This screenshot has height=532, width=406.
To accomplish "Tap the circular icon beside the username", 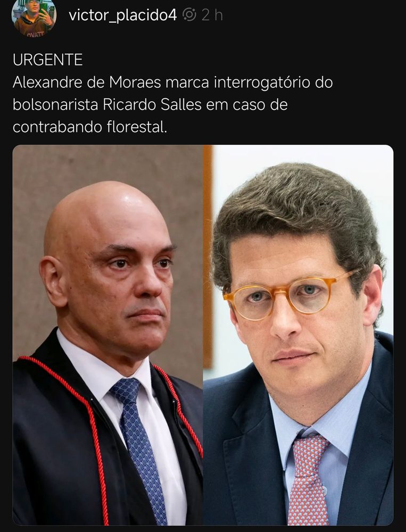I will click(x=189, y=15).
